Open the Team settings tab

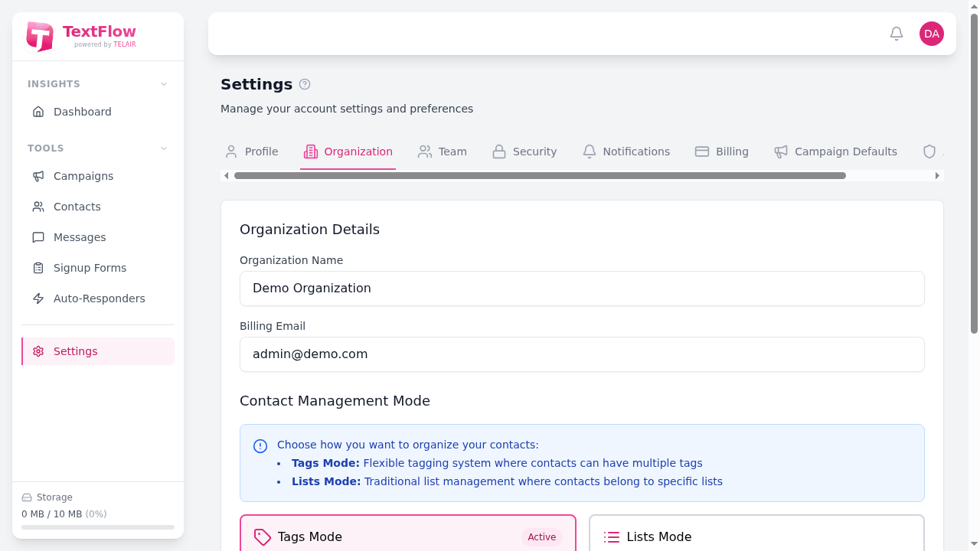pos(443,152)
